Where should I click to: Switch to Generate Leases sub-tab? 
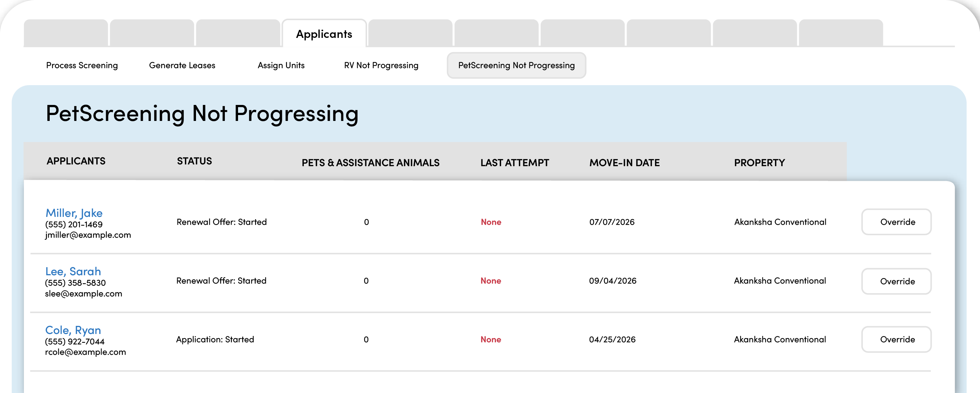point(182,65)
